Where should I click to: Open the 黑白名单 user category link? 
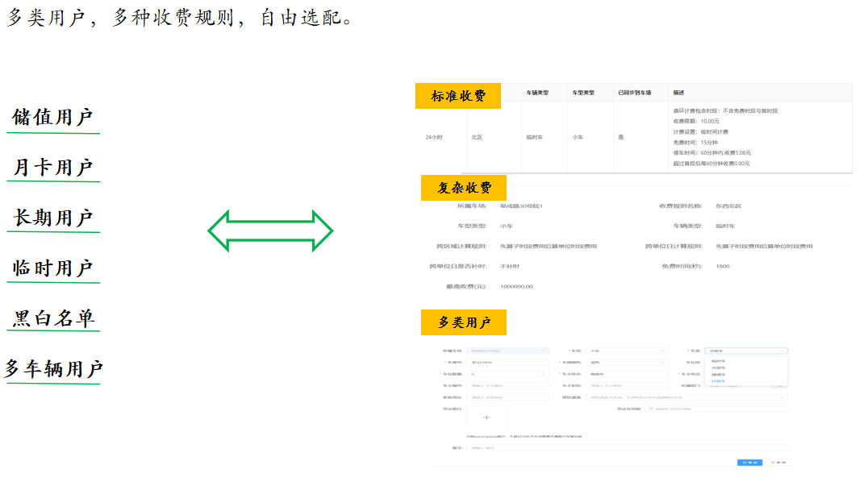click(53, 320)
